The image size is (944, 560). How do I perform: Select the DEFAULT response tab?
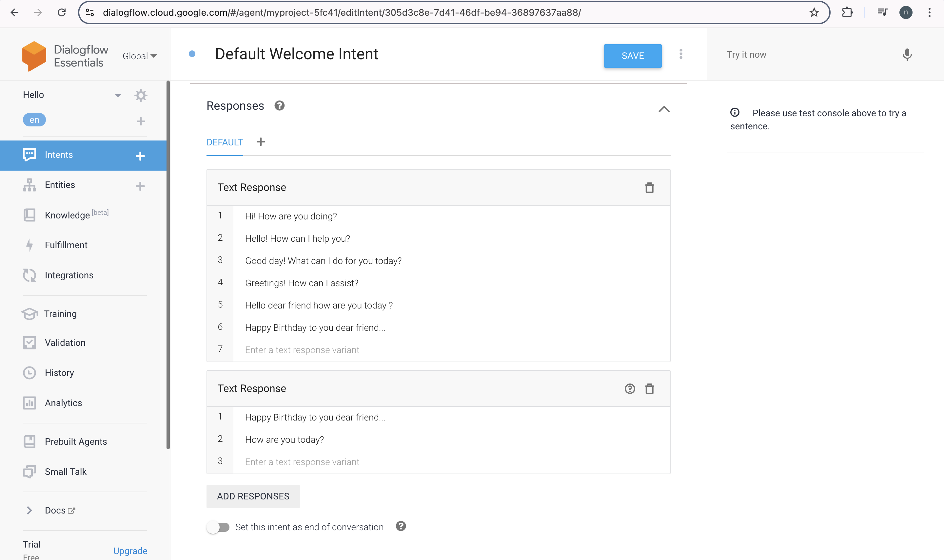[x=224, y=142]
